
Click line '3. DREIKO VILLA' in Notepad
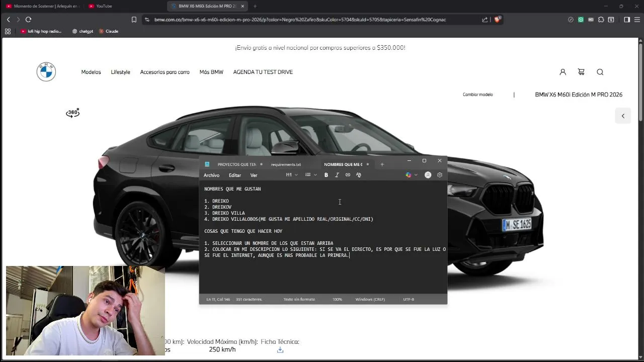pos(224,213)
